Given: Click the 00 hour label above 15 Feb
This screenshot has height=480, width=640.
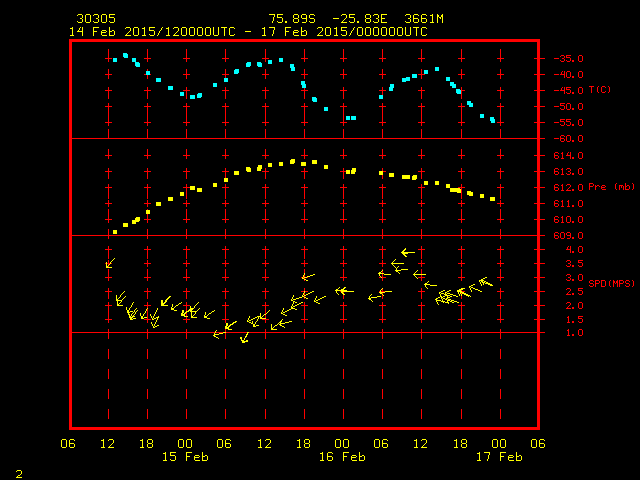Looking at the screenshot, I should tap(185, 444).
